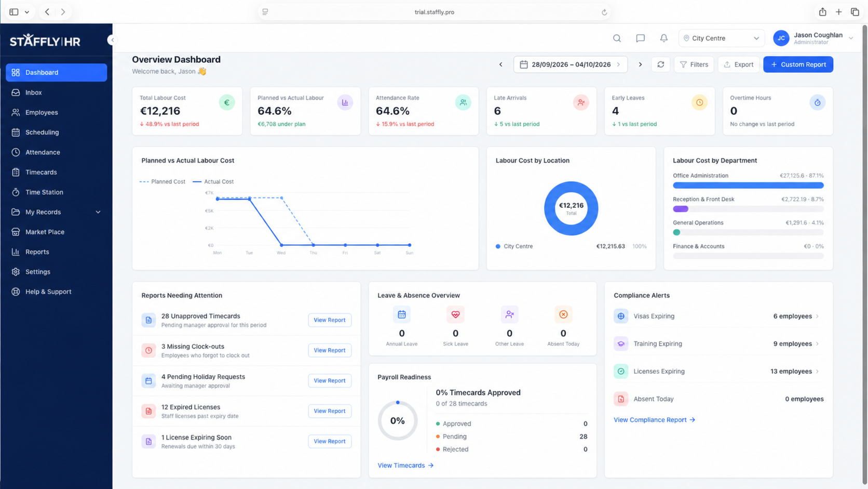
Task: Click the Training Expiring graduation icon
Action: (x=621, y=343)
